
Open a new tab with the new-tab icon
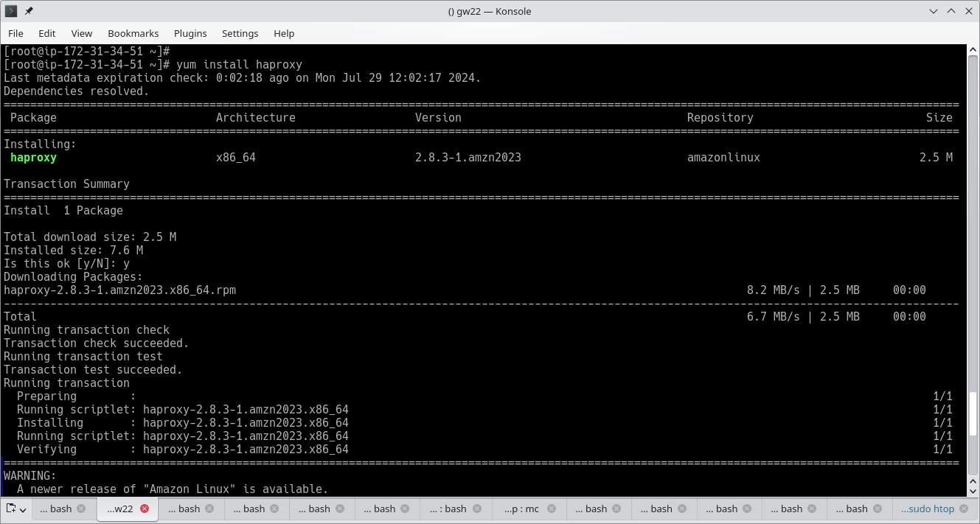click(10, 509)
